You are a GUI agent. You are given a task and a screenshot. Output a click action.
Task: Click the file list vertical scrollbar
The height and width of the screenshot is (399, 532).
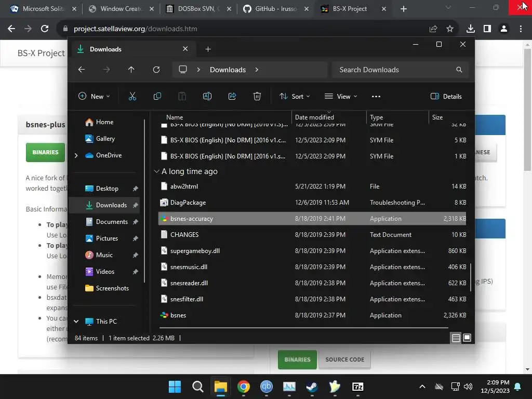(x=471, y=277)
